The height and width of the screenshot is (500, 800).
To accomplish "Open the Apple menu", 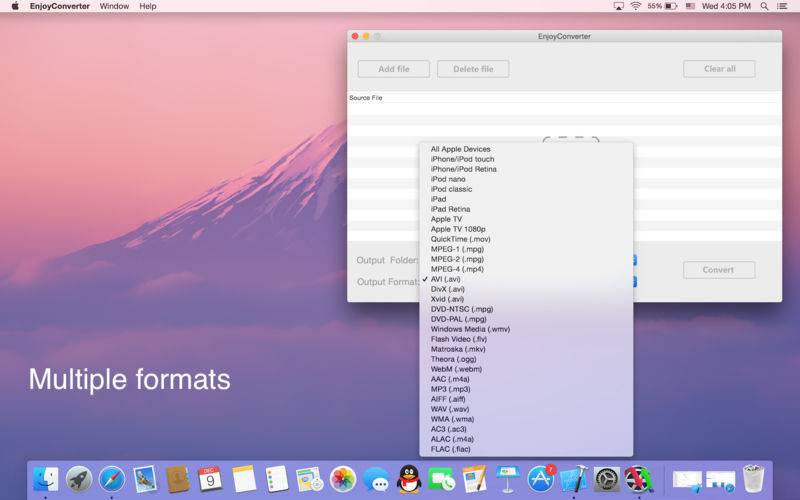I will click(15, 6).
